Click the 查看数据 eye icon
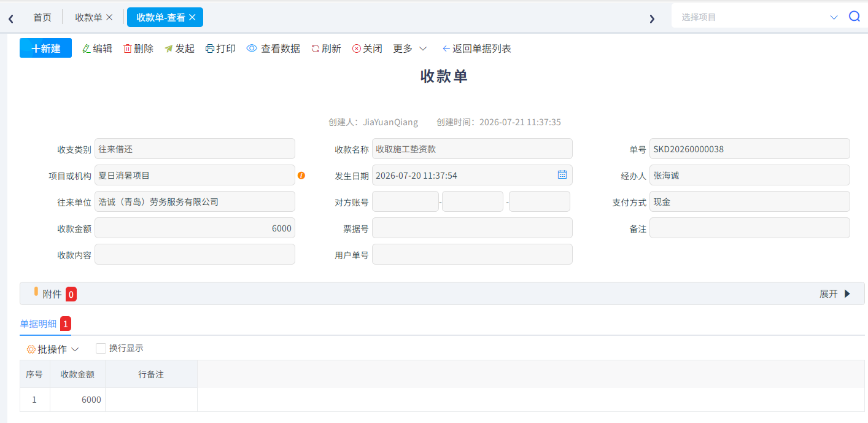The width and height of the screenshot is (868, 423). (x=252, y=49)
